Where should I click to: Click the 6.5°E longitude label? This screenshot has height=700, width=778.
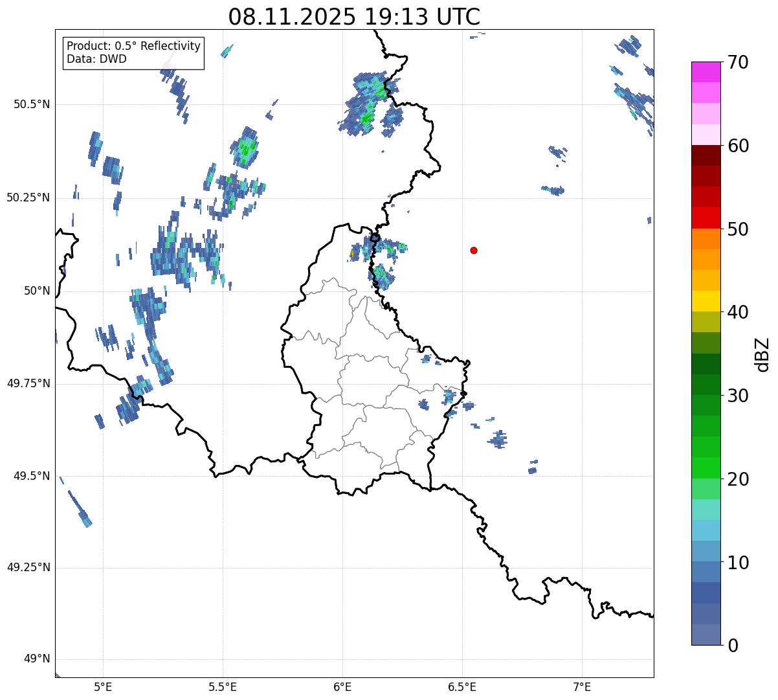coord(462,686)
